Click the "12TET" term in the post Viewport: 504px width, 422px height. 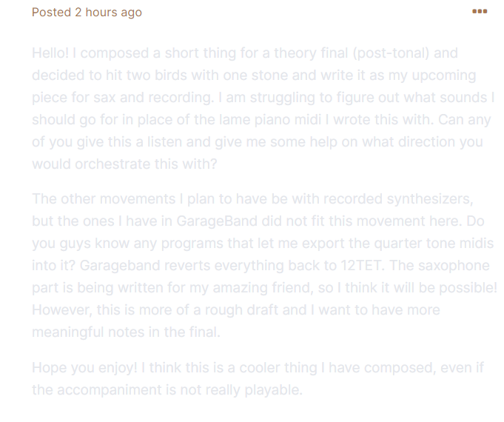tap(361, 266)
